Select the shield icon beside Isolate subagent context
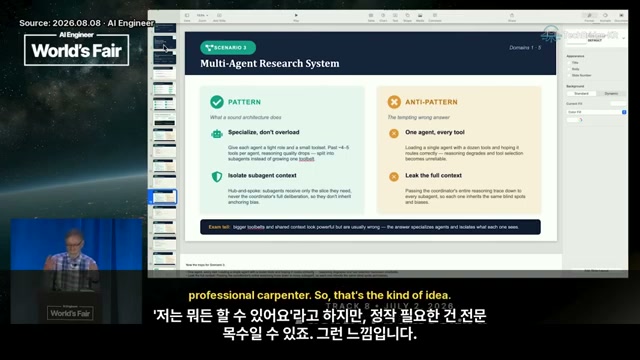 (x=217, y=176)
